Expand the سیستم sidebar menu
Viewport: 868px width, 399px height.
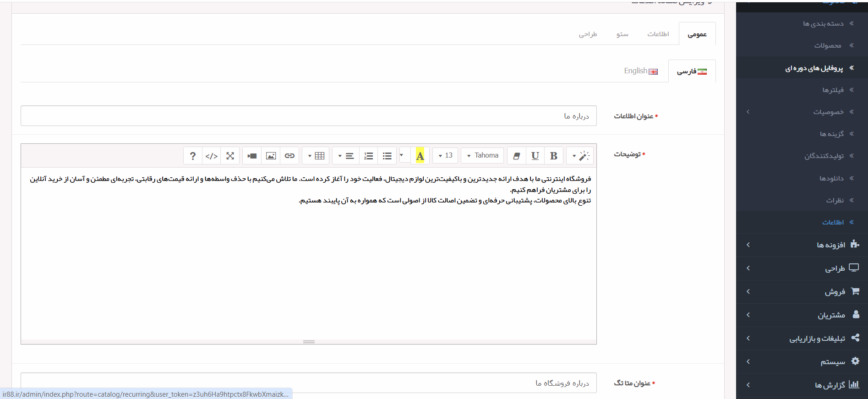click(x=802, y=361)
